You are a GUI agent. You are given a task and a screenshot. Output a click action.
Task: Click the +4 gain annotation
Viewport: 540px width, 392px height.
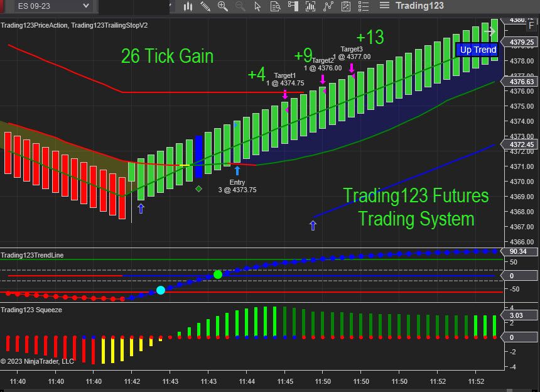coord(257,74)
